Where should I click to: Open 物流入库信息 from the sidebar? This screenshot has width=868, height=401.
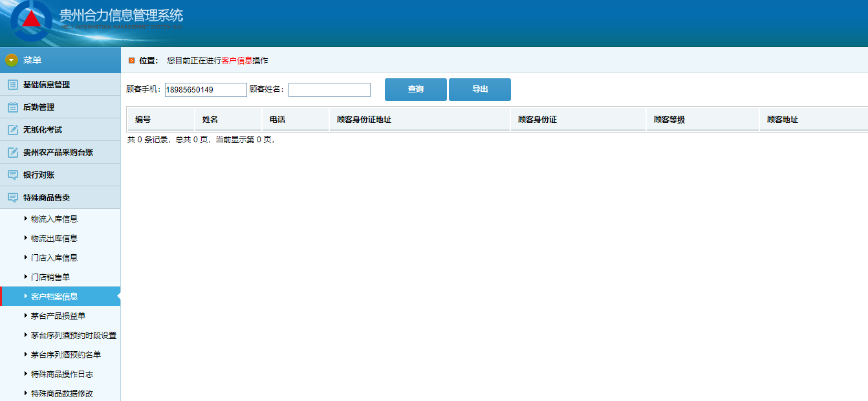(54, 219)
